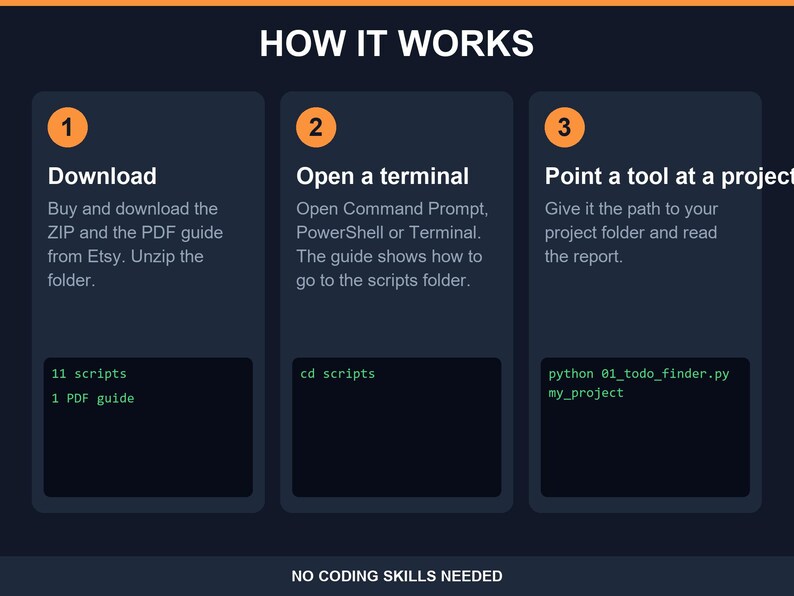Click the 'PowerShell or Terminal.' text line
This screenshot has height=596, width=794.
pyautogui.click(x=389, y=232)
